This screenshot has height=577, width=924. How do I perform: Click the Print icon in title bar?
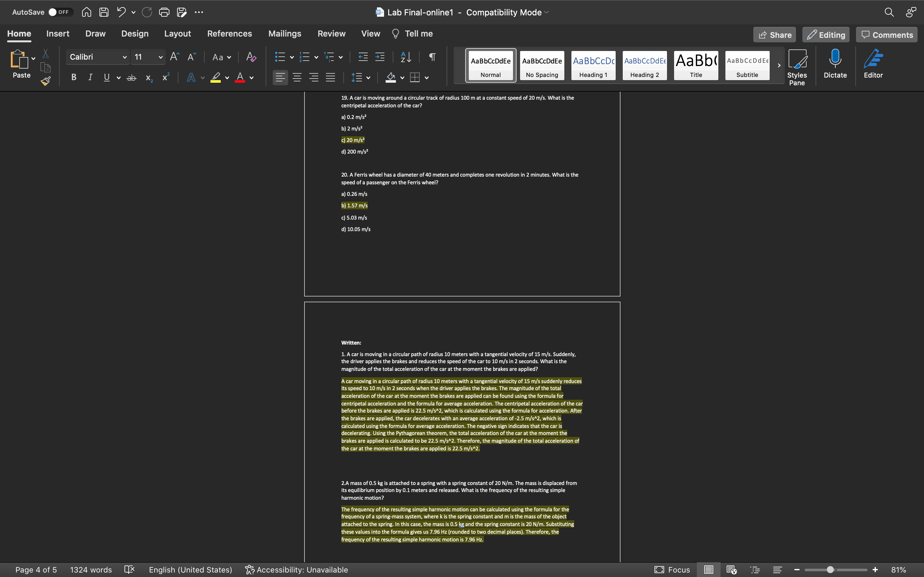pos(164,12)
